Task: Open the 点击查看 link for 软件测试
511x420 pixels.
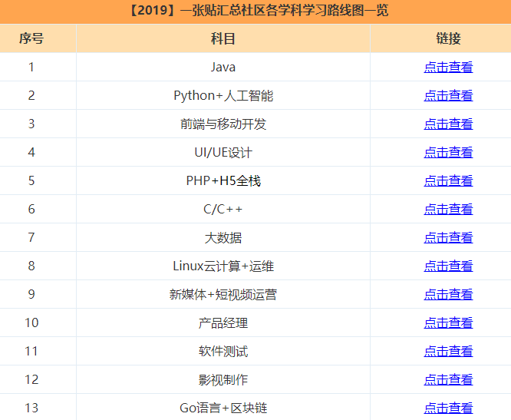Action: [x=448, y=351]
